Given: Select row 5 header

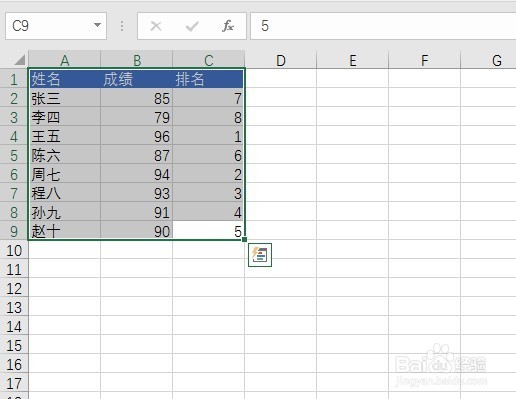Looking at the screenshot, I should 14,155.
